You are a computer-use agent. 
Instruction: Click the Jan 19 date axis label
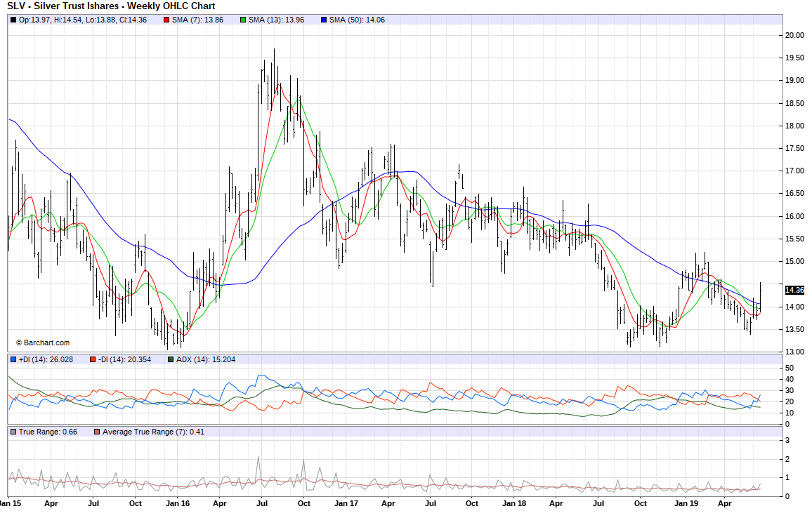(x=686, y=503)
